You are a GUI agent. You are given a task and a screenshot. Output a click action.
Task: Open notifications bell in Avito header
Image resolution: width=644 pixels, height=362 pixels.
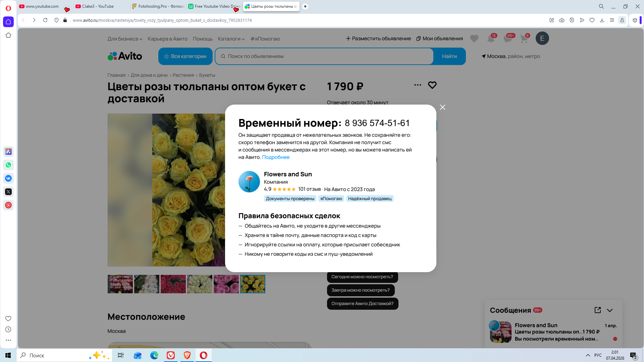tap(491, 39)
